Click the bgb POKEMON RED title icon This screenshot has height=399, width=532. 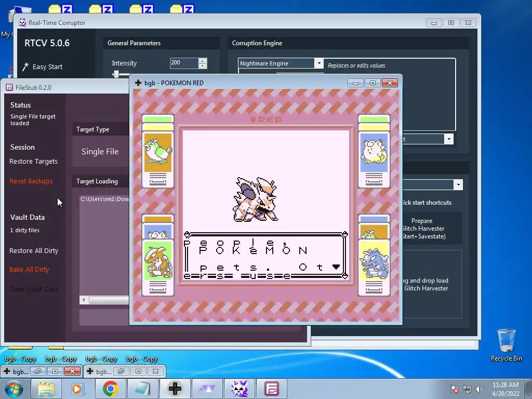pyautogui.click(x=138, y=83)
